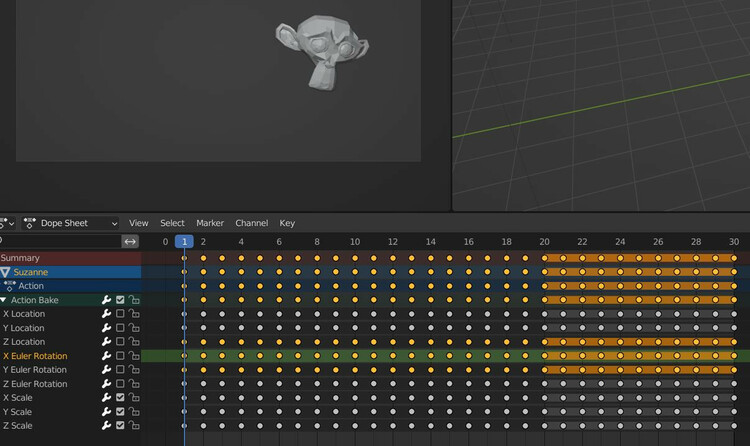This screenshot has height=446, width=750.
Task: Lock the Z Euler Rotation channel padlock
Action: click(x=134, y=384)
